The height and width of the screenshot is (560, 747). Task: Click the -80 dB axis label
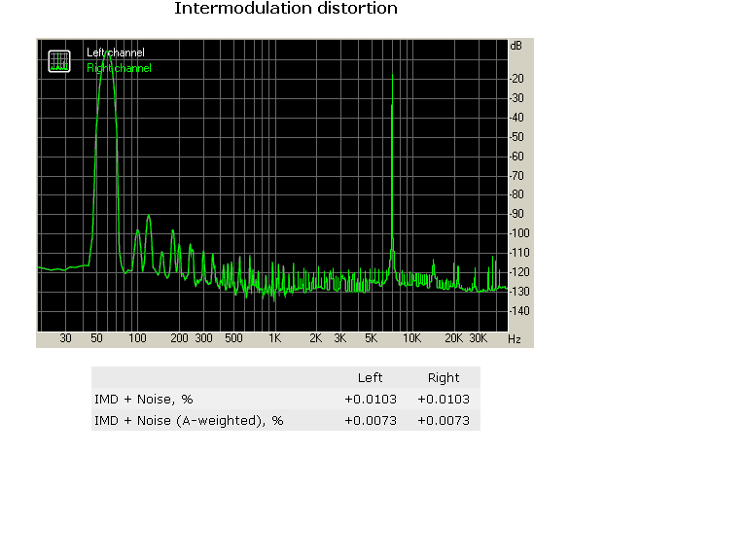pyautogui.click(x=516, y=194)
